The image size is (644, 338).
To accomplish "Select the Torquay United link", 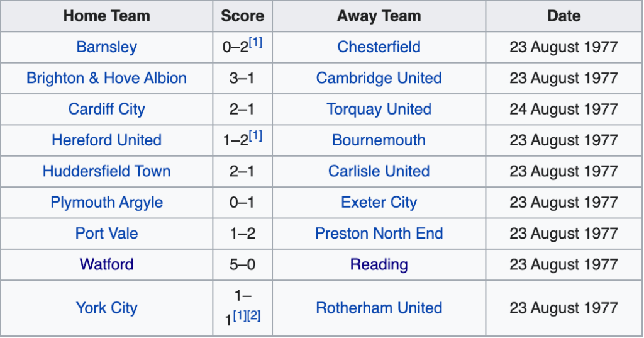I will [379, 109].
